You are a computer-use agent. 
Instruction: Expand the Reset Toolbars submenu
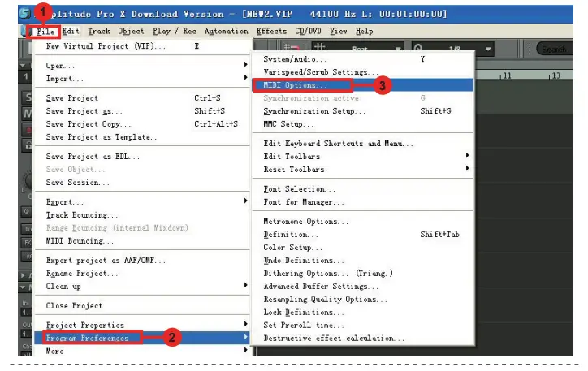click(363, 170)
